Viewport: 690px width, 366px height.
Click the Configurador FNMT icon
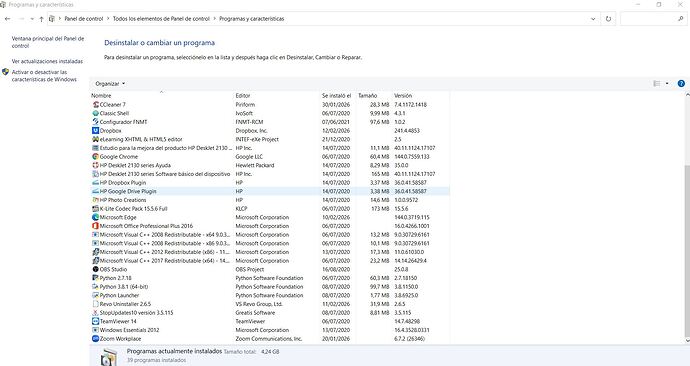point(95,122)
